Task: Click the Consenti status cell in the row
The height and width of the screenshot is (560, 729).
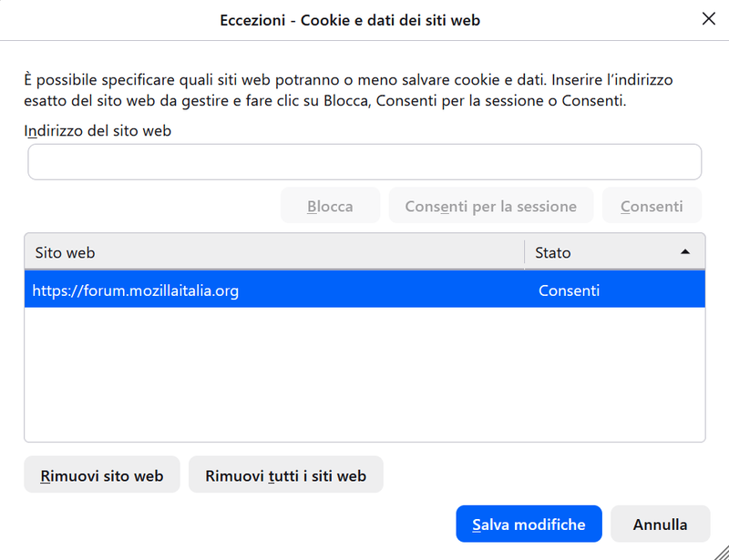Action: [x=569, y=290]
